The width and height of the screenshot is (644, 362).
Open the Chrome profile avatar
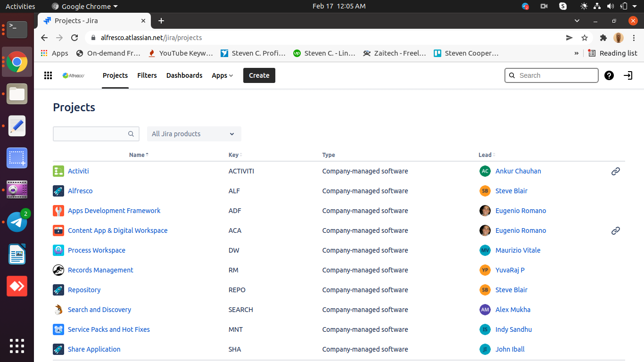[619, 38]
